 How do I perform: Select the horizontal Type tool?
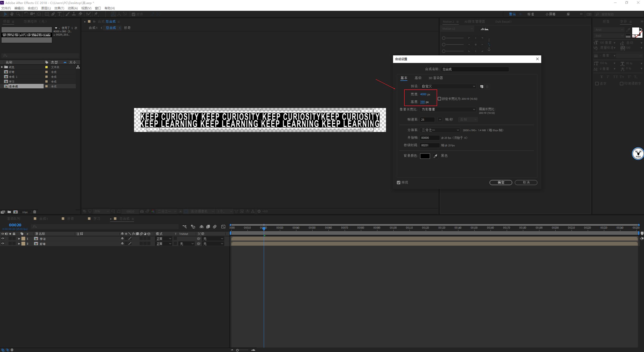[59, 14]
